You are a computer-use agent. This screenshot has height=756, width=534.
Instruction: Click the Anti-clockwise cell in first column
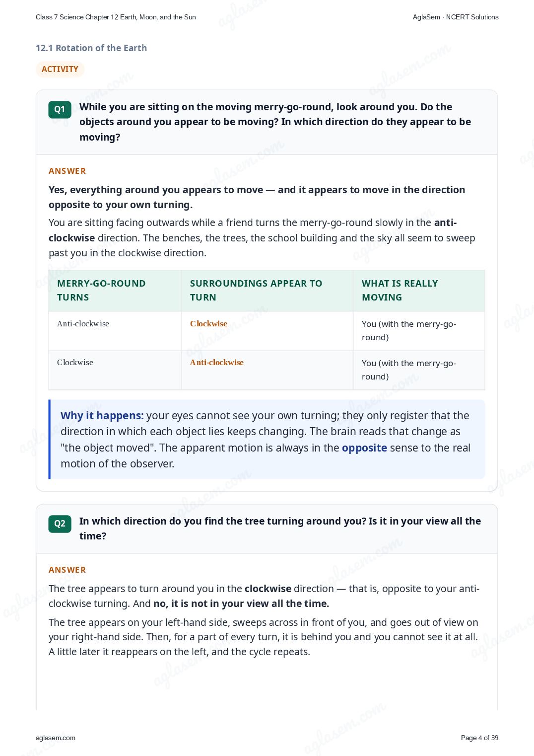pos(83,324)
